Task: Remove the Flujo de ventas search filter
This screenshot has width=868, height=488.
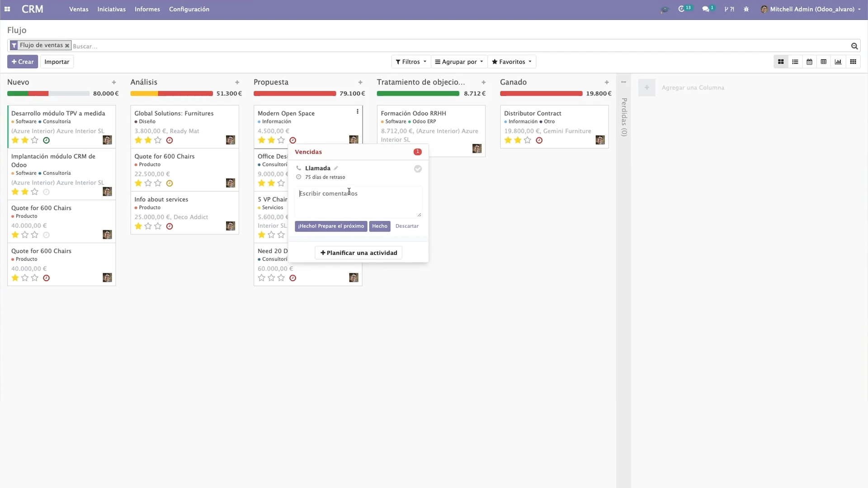Action: click(67, 46)
